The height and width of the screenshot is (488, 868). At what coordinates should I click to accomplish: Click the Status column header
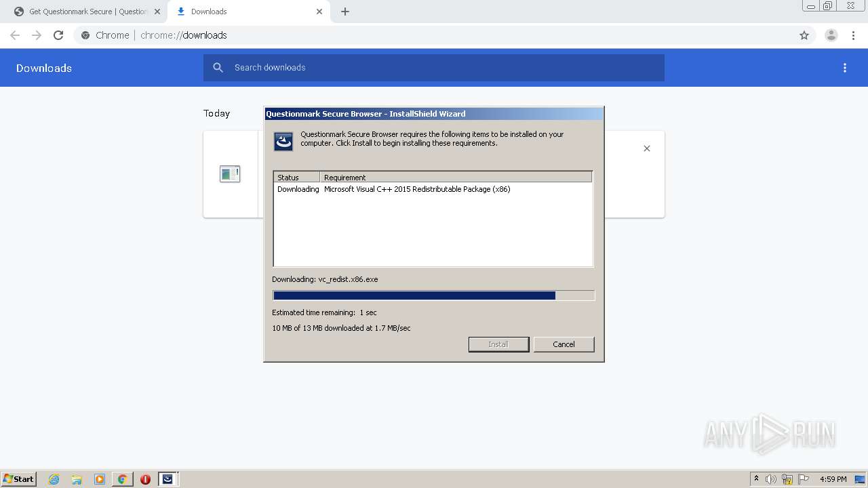(x=296, y=177)
